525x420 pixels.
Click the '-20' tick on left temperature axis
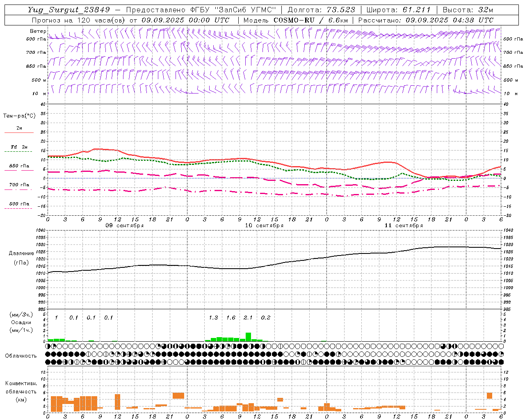click(42, 215)
